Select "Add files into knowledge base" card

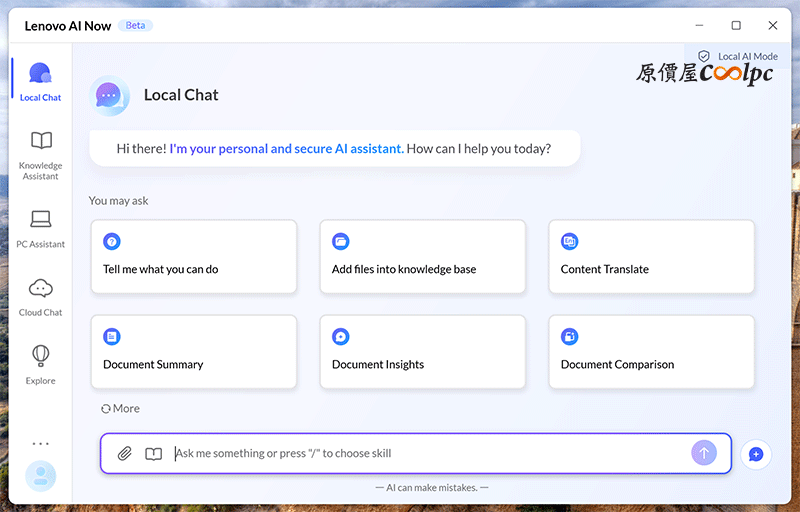coord(422,257)
